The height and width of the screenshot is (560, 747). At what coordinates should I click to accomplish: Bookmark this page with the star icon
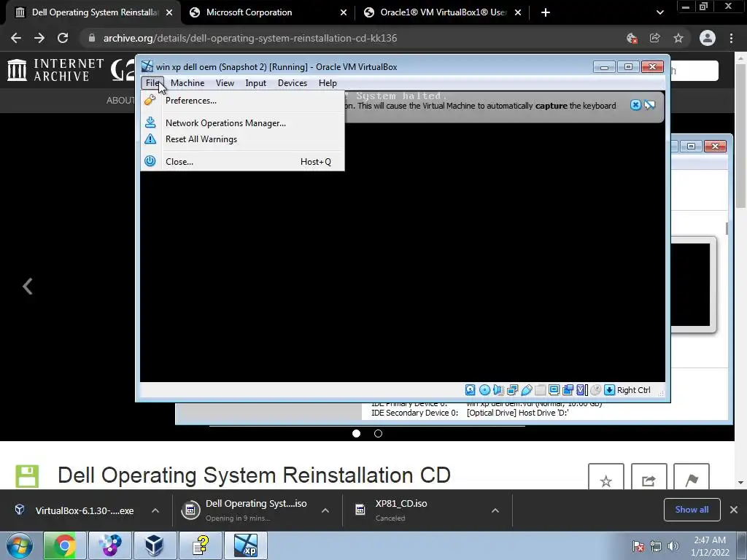[x=678, y=38]
